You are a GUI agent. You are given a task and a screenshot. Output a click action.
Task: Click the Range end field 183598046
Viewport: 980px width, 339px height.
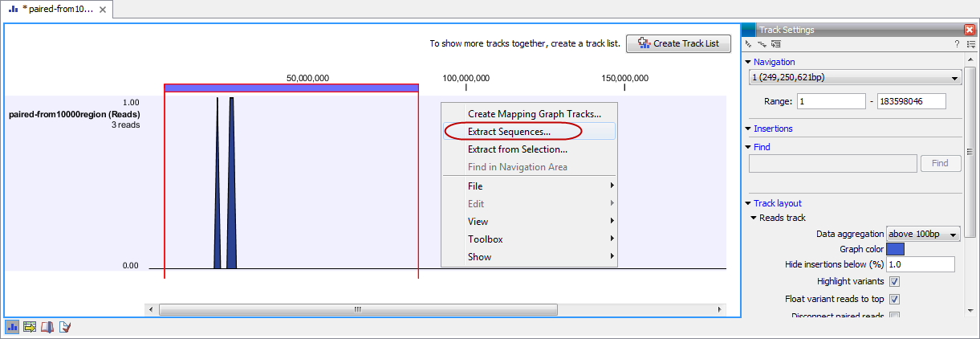click(x=912, y=101)
